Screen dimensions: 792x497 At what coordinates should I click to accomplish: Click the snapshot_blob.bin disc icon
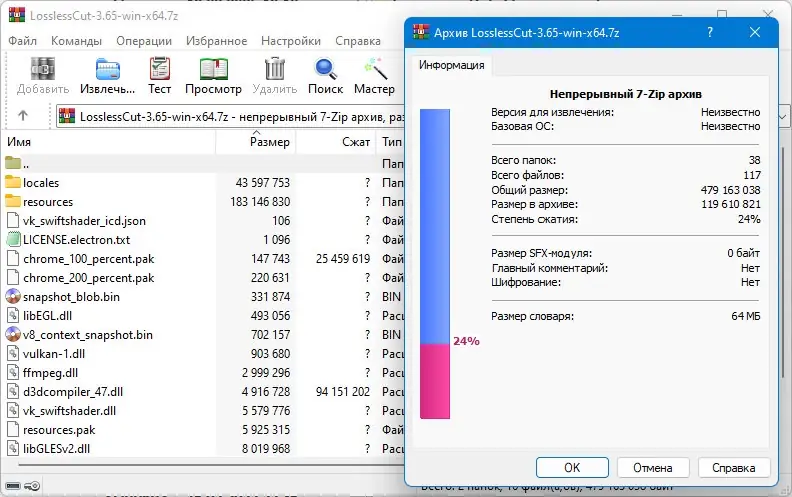pyautogui.click(x=13, y=296)
